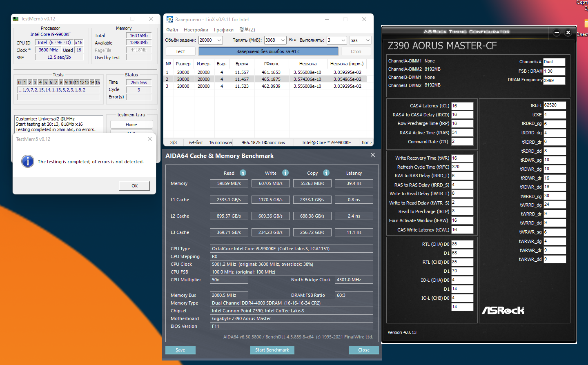Click the LinX gear icon in title bar
This screenshot has width=588, height=365.
[x=170, y=19]
